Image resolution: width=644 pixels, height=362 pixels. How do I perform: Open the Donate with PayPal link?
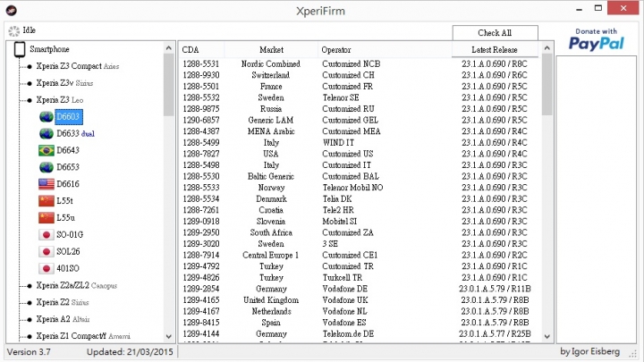pos(597,40)
